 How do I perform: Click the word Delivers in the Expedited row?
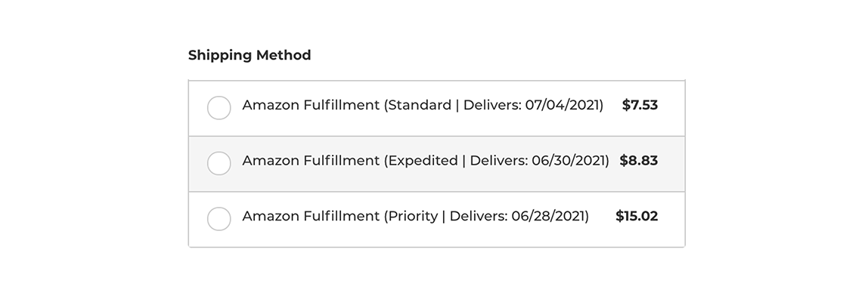point(497,161)
